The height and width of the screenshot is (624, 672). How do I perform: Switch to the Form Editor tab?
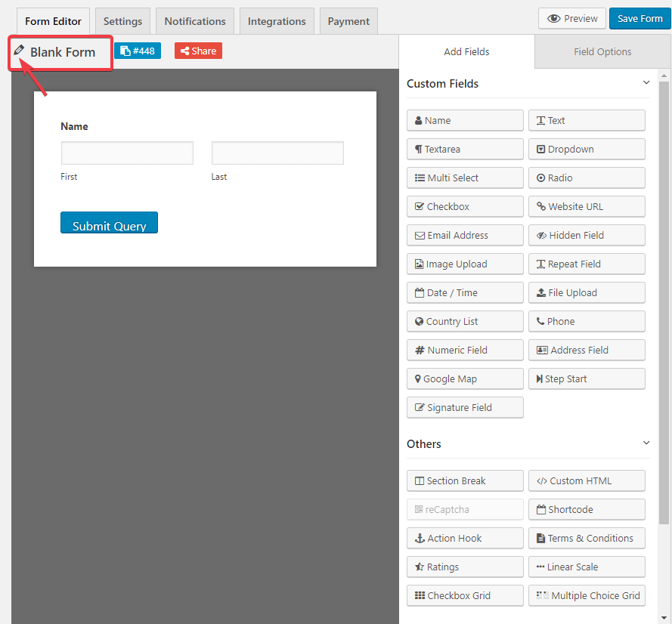coord(53,21)
